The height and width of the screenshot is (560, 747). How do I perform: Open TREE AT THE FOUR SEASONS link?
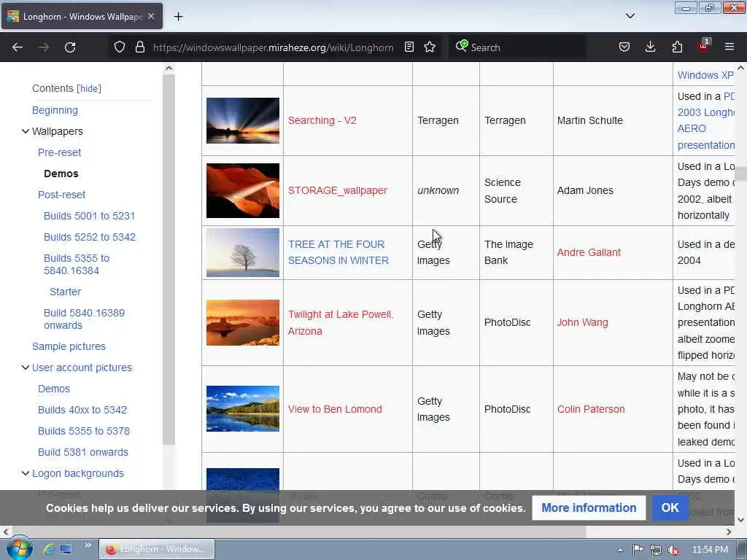[x=338, y=252]
